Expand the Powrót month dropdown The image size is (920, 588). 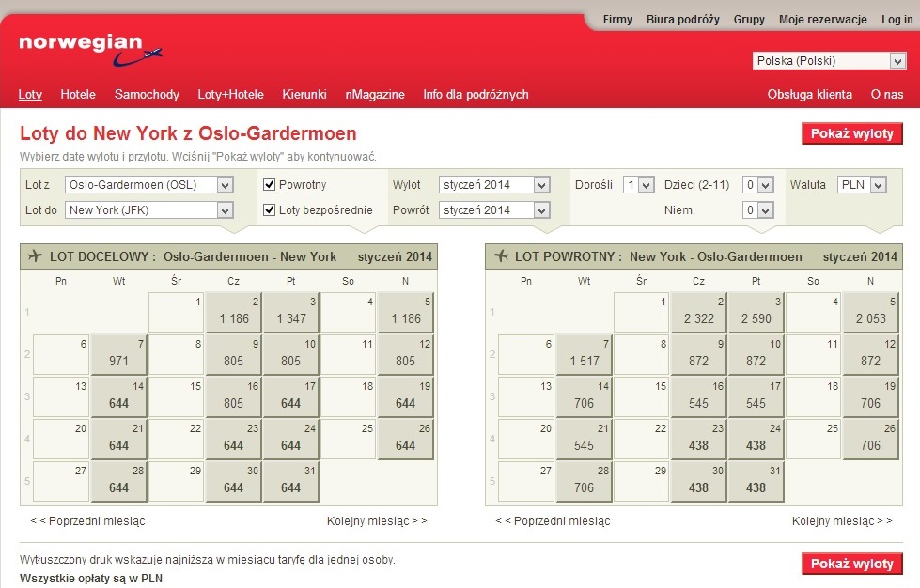tap(494, 209)
